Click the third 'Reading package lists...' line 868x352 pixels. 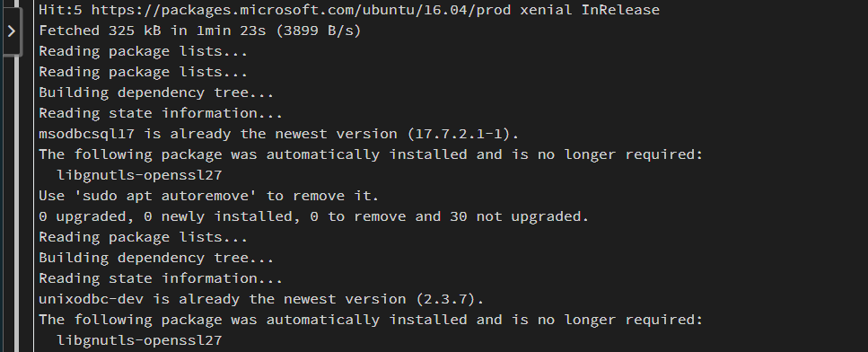click(x=144, y=237)
